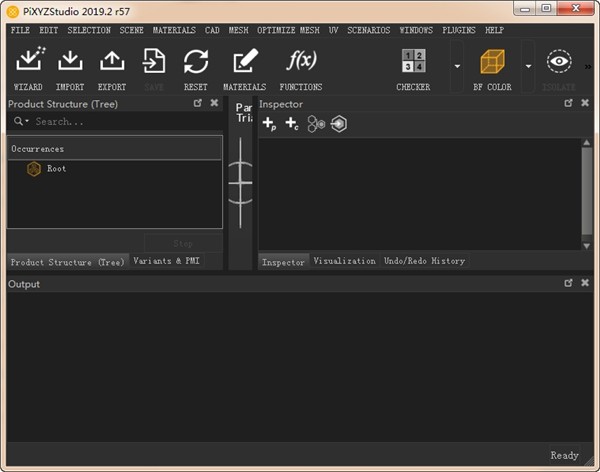Click the Export toolbar icon
The height and width of the screenshot is (472, 600).
tap(112, 61)
